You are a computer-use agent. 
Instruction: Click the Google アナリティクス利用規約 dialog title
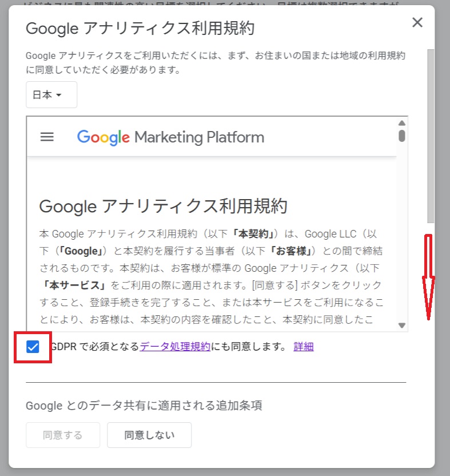pyautogui.click(x=140, y=27)
